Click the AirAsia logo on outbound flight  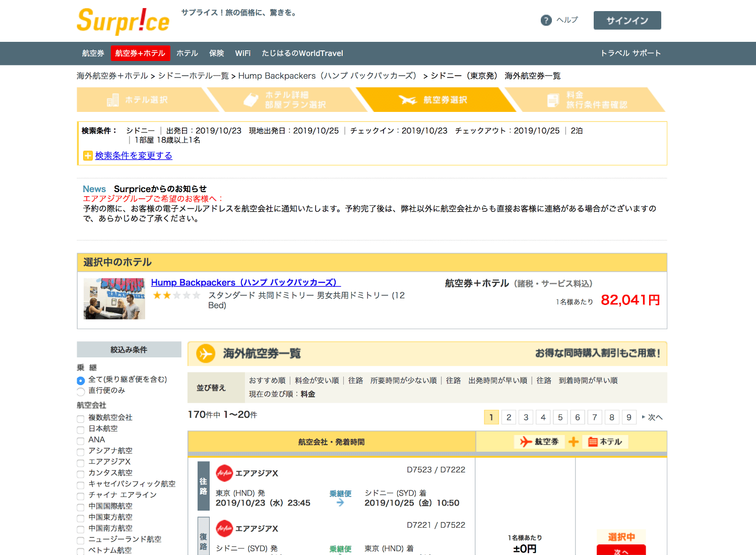click(224, 473)
